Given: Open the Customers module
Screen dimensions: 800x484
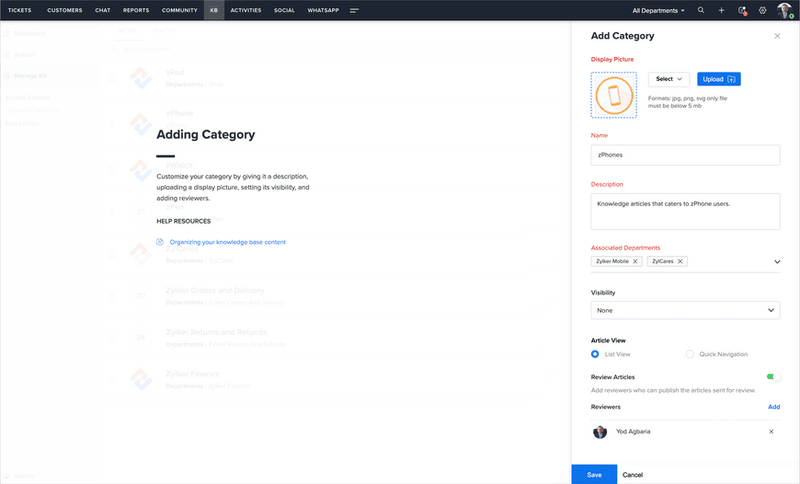Looking at the screenshot, I should pos(65,10).
